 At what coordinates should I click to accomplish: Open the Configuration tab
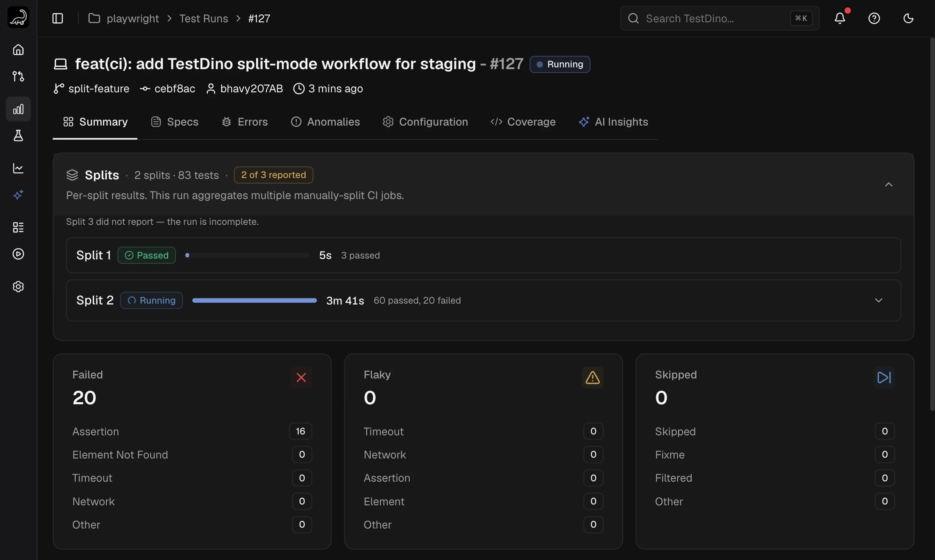click(425, 122)
